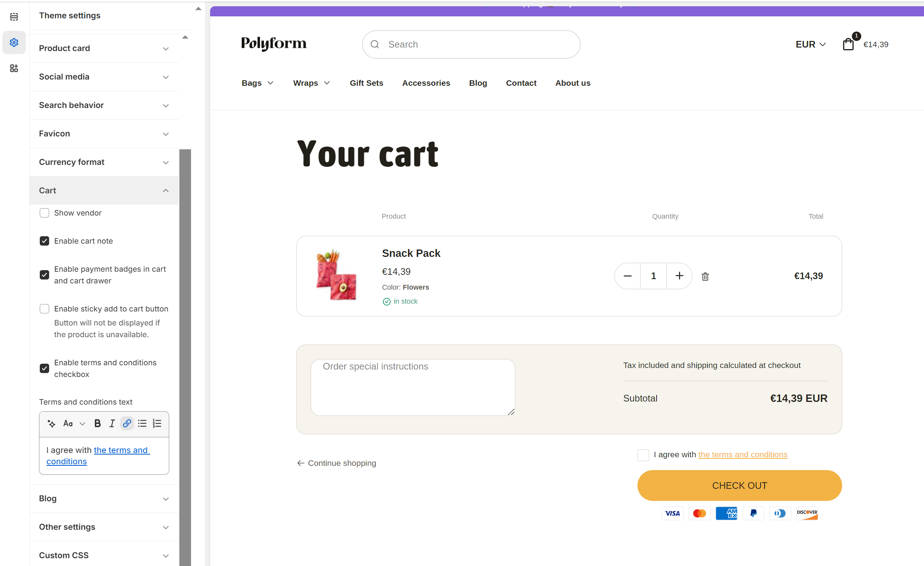This screenshot has width=924, height=566.
Task: Toggle bold formatting in terms text editor
Action: (97, 423)
